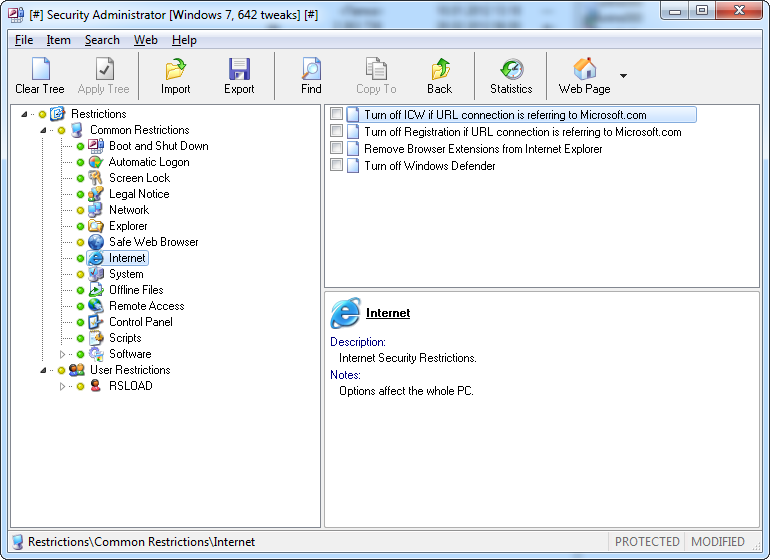Select the Control Panel icon

coord(96,322)
